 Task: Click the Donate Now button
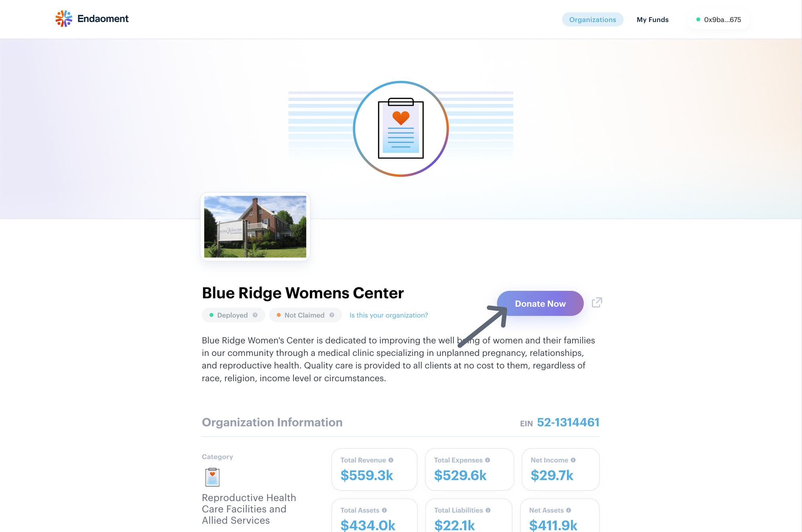point(540,303)
